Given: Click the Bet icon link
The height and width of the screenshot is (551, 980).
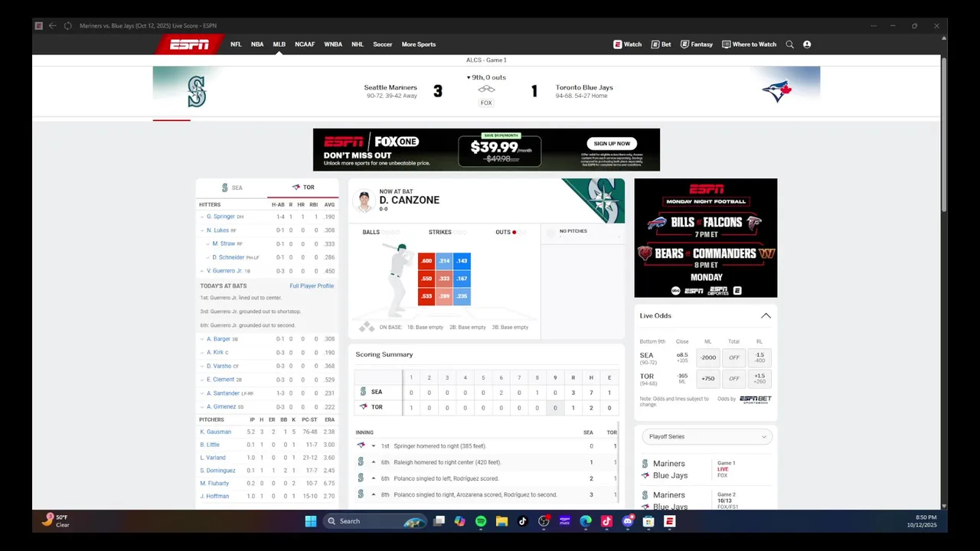Looking at the screenshot, I should click(661, 44).
